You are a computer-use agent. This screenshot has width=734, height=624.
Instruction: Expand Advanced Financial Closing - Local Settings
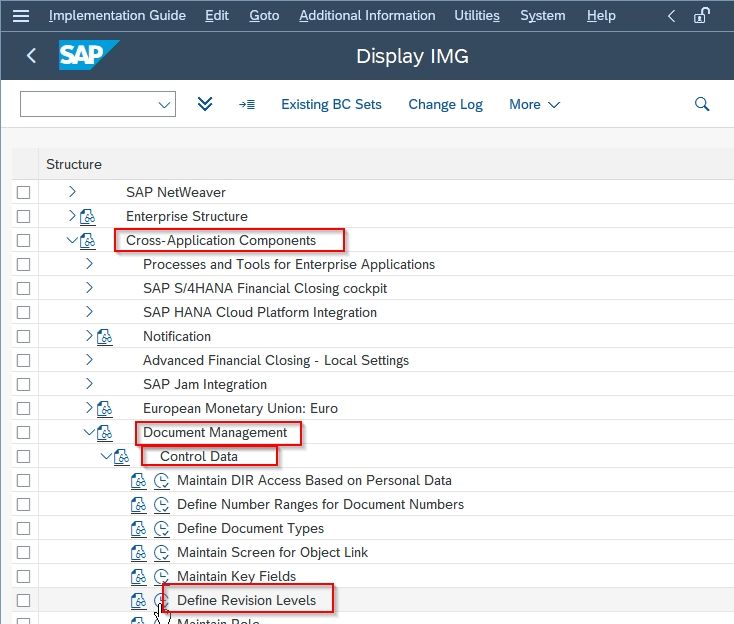(x=89, y=360)
